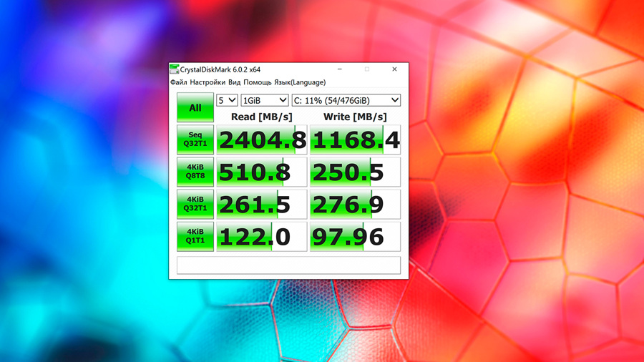Click the 4KiB Q1T1 write value 97.96
The width and height of the screenshot is (644, 362).
tap(355, 236)
